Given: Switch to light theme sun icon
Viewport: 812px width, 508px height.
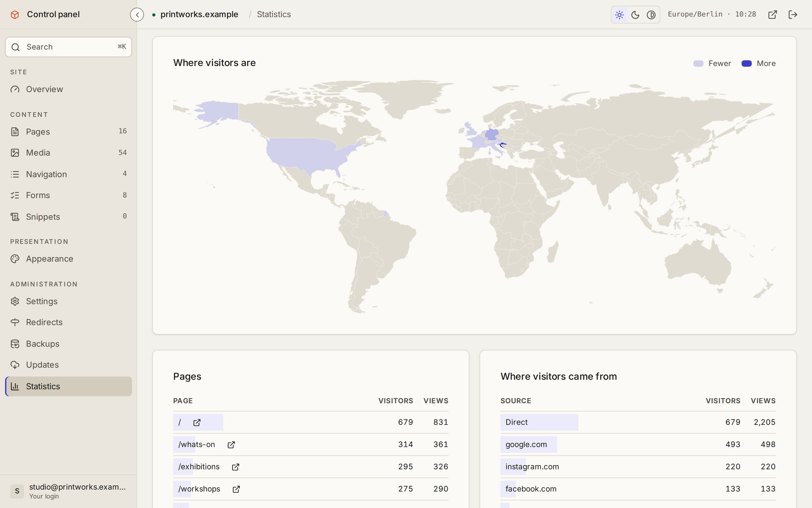Looking at the screenshot, I should point(619,15).
